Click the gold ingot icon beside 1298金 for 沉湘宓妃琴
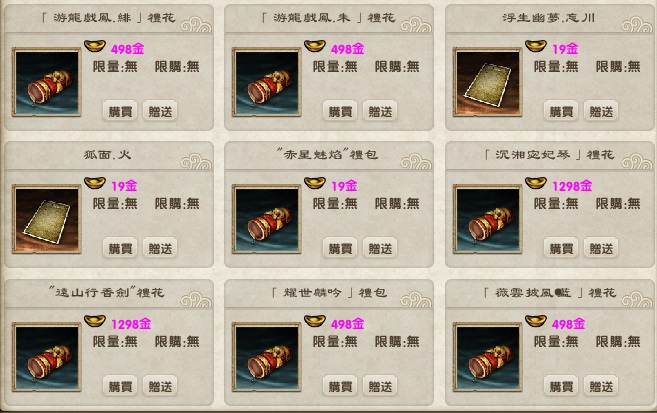Image resolution: width=657 pixels, height=413 pixels. pos(536,183)
